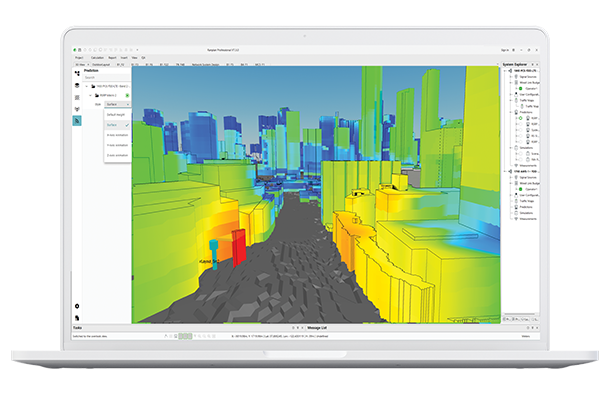Switch to the Outdoor Layout tab
Image resolution: width=609 pixels, height=394 pixels.
[101, 65]
